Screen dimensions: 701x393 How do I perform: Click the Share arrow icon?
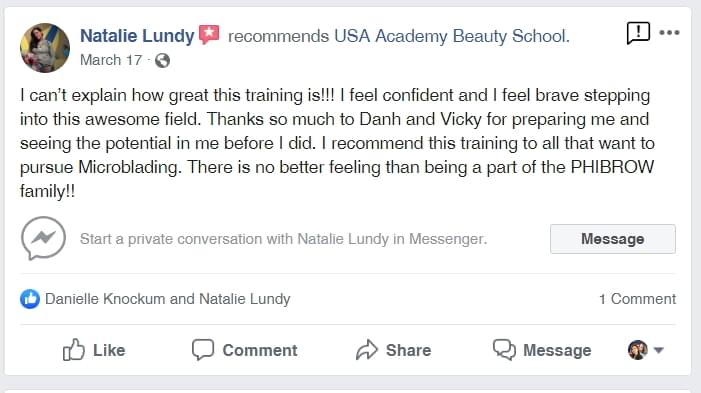click(367, 350)
